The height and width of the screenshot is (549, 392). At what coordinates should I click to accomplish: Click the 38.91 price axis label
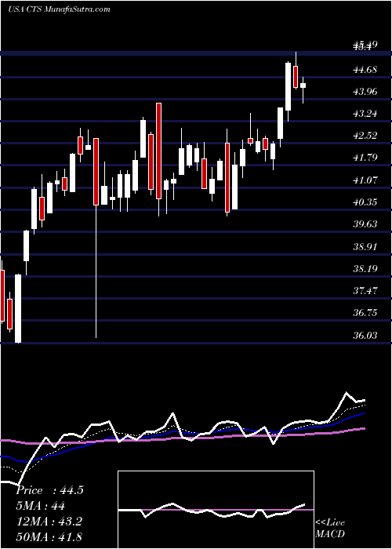pos(365,246)
